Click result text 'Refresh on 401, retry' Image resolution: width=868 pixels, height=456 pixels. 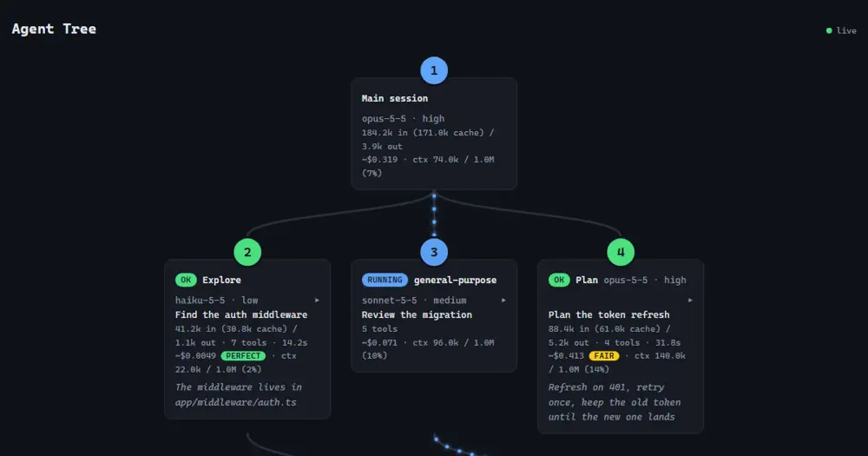(x=606, y=387)
